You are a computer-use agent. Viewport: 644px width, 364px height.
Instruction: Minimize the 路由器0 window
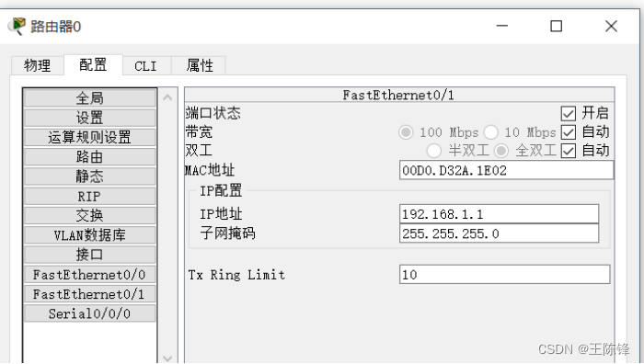pos(502,26)
